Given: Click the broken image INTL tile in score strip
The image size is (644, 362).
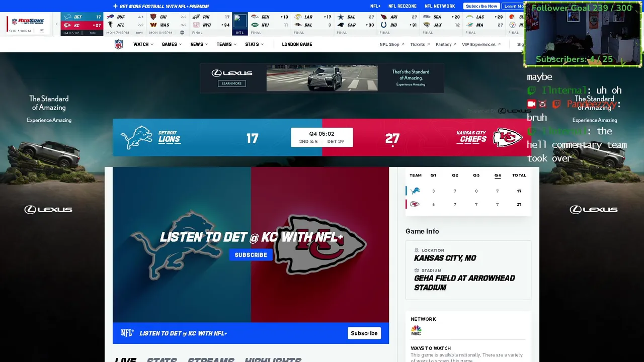Looking at the screenshot, I should [240, 24].
